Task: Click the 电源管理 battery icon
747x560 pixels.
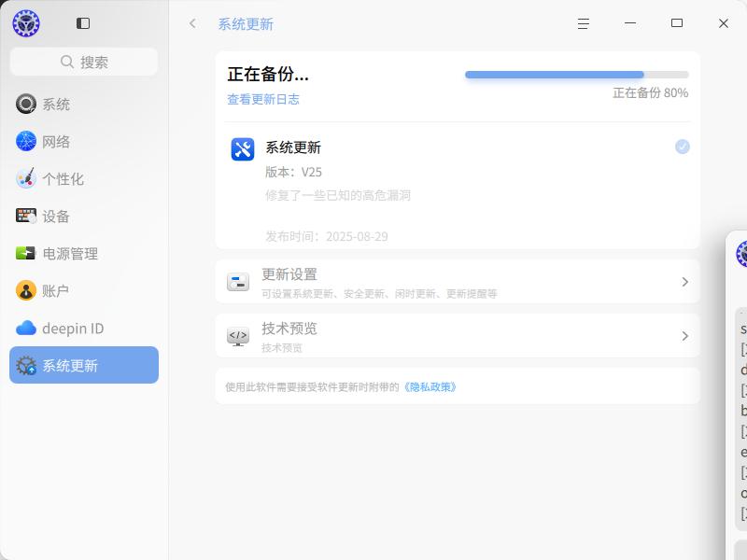Action: pos(26,253)
